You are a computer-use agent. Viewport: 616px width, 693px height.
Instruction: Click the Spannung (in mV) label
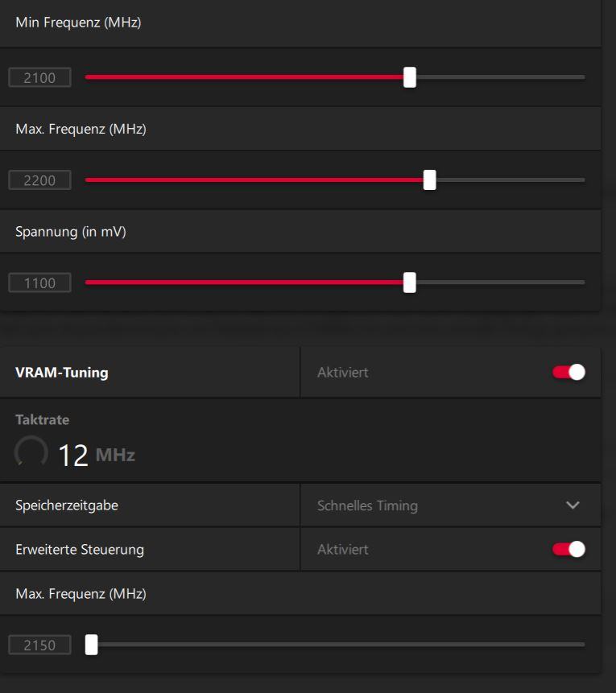(71, 232)
